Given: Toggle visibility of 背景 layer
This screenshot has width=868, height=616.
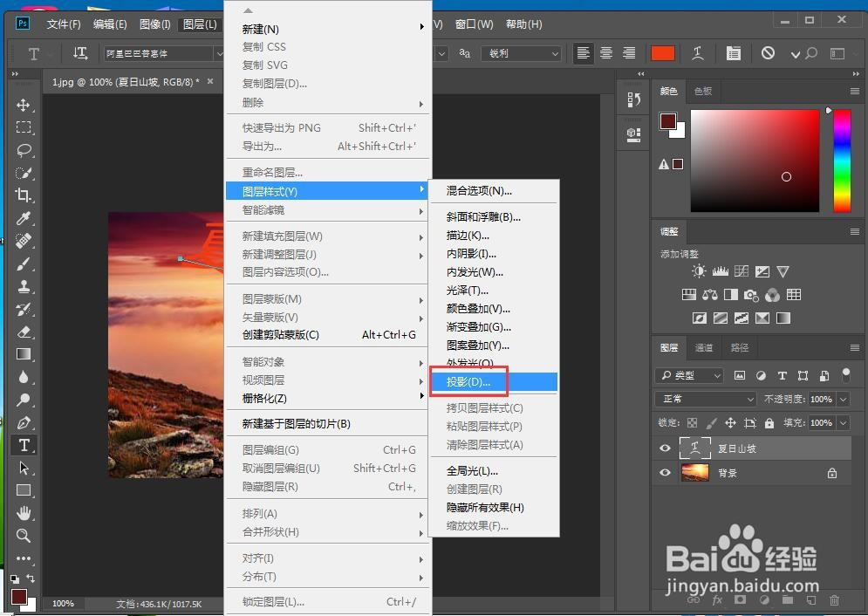Looking at the screenshot, I should coord(665,473).
